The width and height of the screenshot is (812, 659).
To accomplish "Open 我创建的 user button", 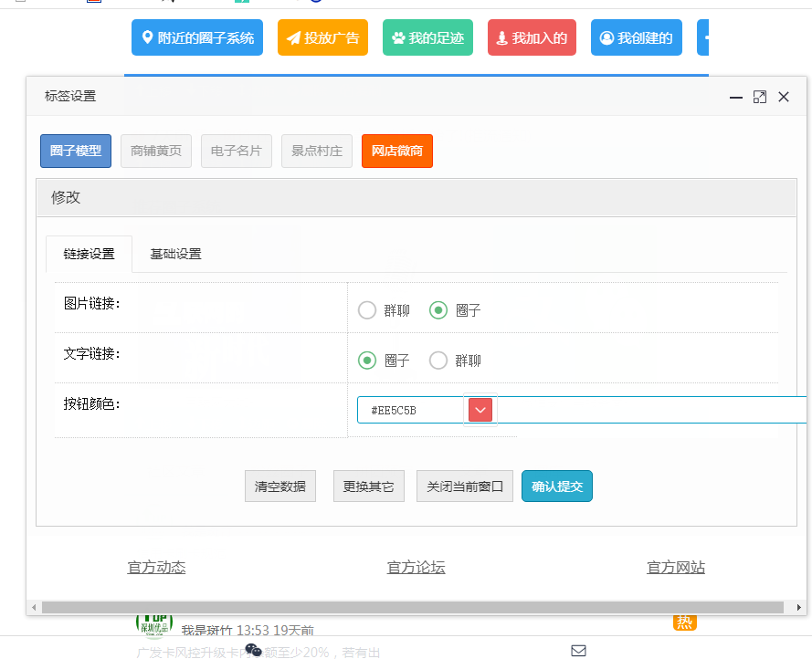I will tap(636, 38).
